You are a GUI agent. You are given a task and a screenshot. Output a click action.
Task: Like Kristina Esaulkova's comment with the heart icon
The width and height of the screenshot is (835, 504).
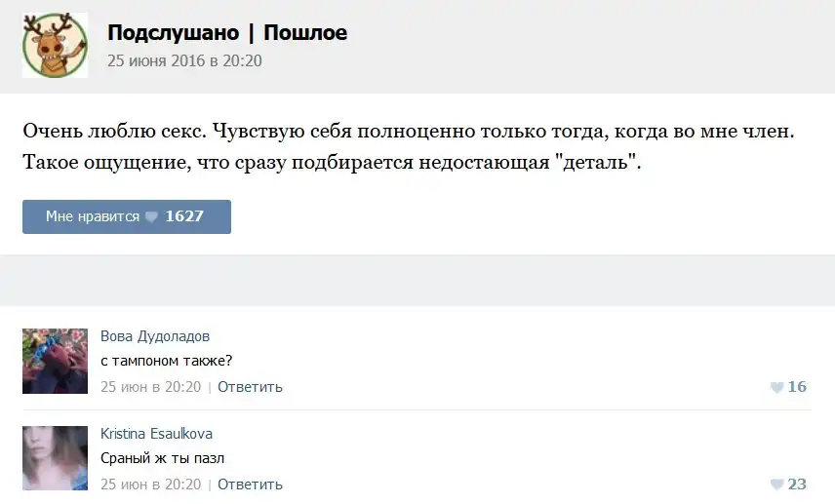(x=776, y=485)
